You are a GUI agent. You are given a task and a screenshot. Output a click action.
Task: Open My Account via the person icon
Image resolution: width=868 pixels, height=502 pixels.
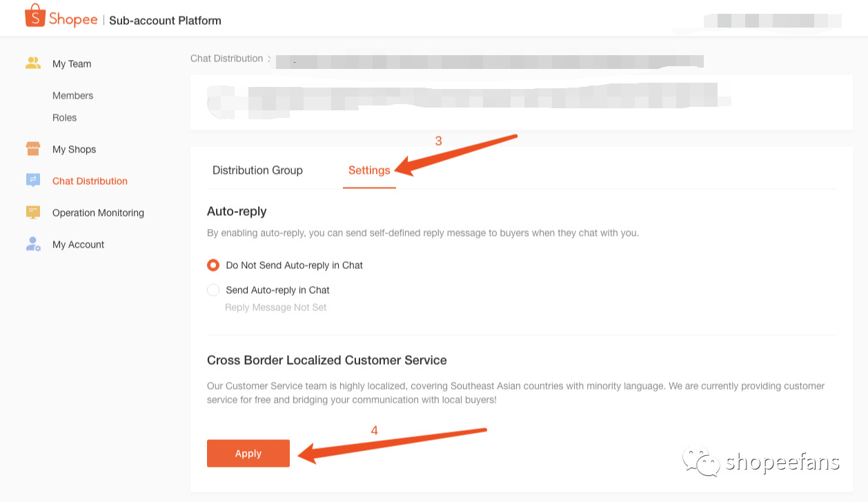tap(32, 243)
